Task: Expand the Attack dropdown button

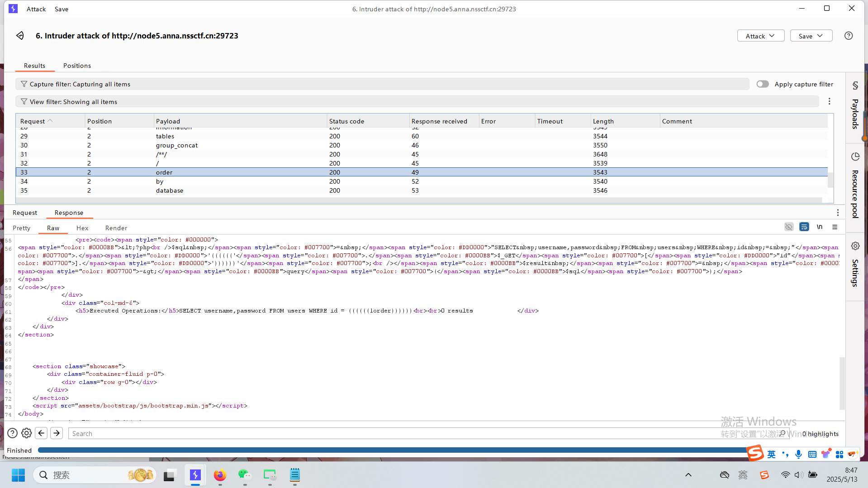Action: click(x=761, y=36)
